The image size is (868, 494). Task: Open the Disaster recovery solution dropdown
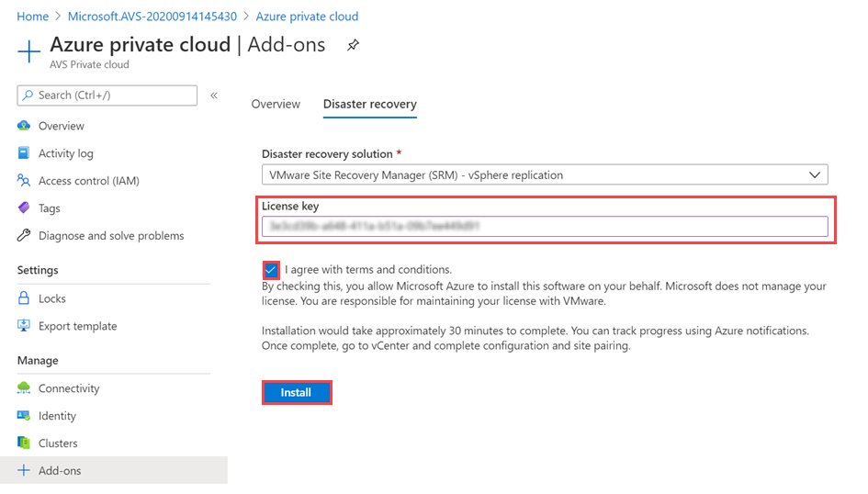(545, 174)
